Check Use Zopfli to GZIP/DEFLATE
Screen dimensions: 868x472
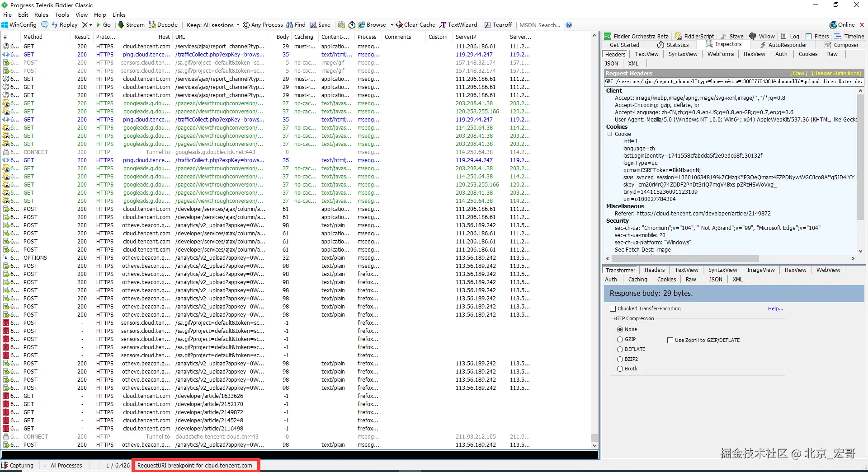click(670, 340)
